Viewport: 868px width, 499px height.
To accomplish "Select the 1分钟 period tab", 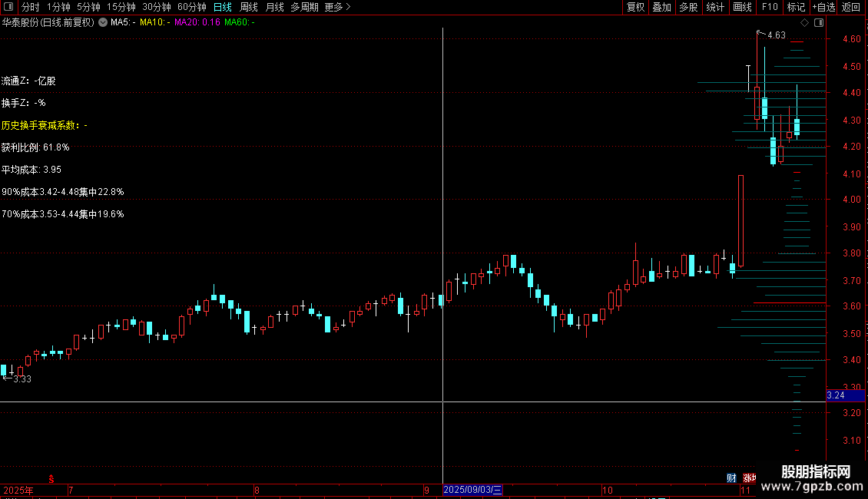I will (58, 7).
